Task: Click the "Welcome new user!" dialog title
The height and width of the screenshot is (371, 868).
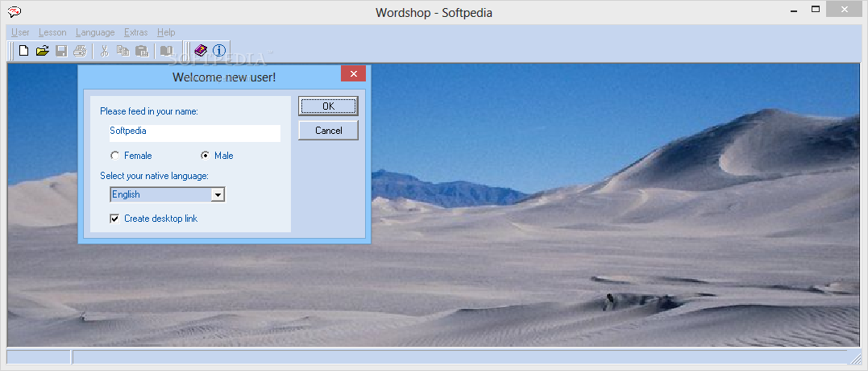Action: point(224,77)
